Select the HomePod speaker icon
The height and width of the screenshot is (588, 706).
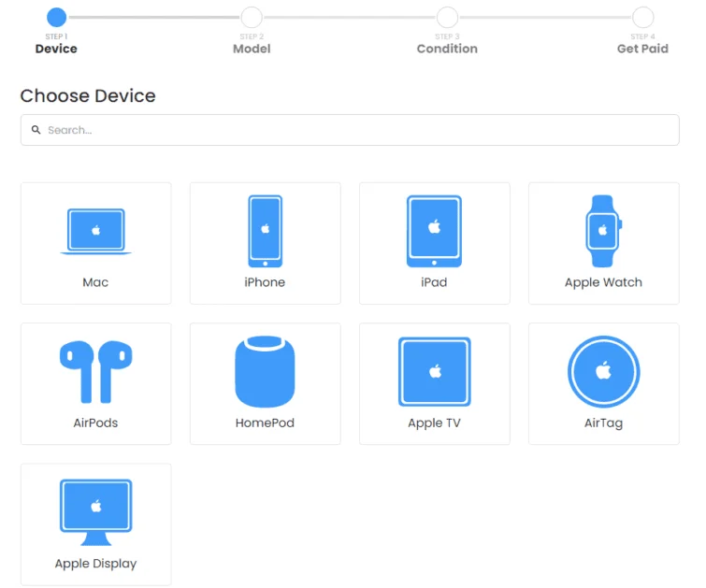(265, 371)
